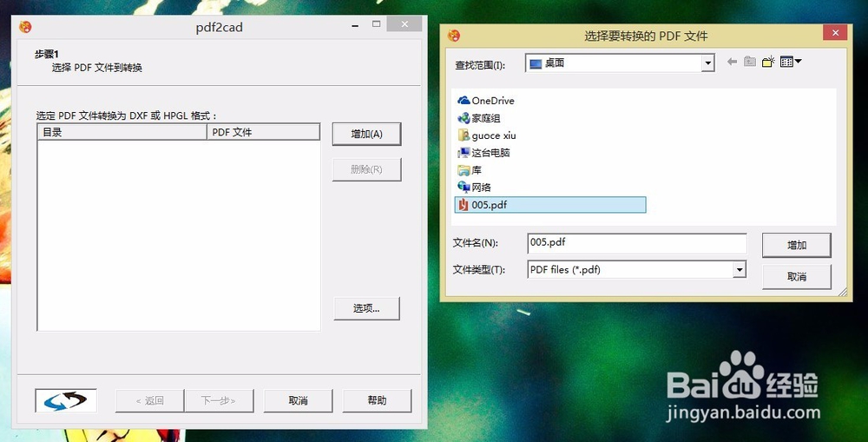868x442 pixels.
Task: Click pdf2cad title bar app icon
Action: coord(25,27)
